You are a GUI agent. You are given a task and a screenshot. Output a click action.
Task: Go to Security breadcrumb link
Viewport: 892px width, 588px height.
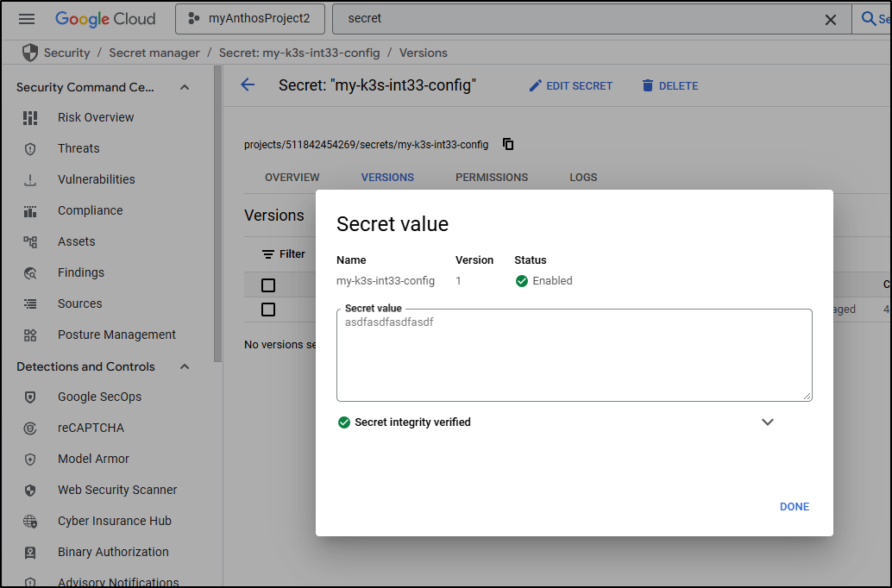coord(66,53)
